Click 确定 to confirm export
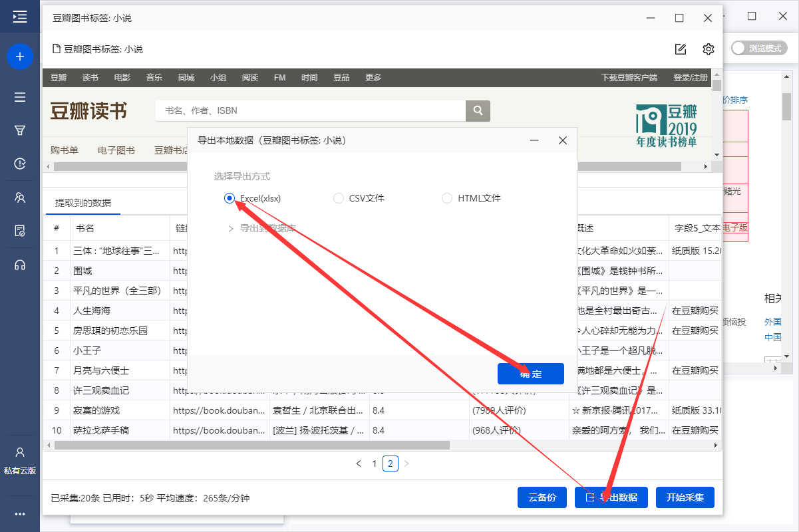Image resolution: width=799 pixels, height=532 pixels. tap(531, 374)
